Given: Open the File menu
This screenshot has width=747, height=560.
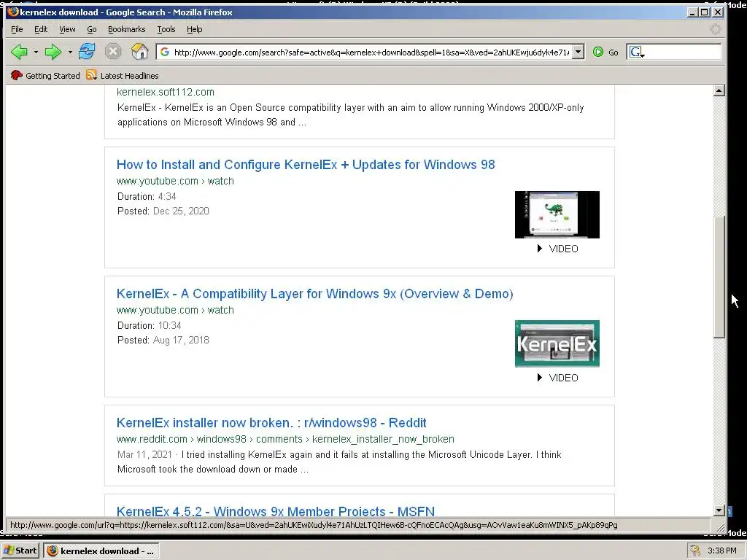Looking at the screenshot, I should tap(17, 29).
